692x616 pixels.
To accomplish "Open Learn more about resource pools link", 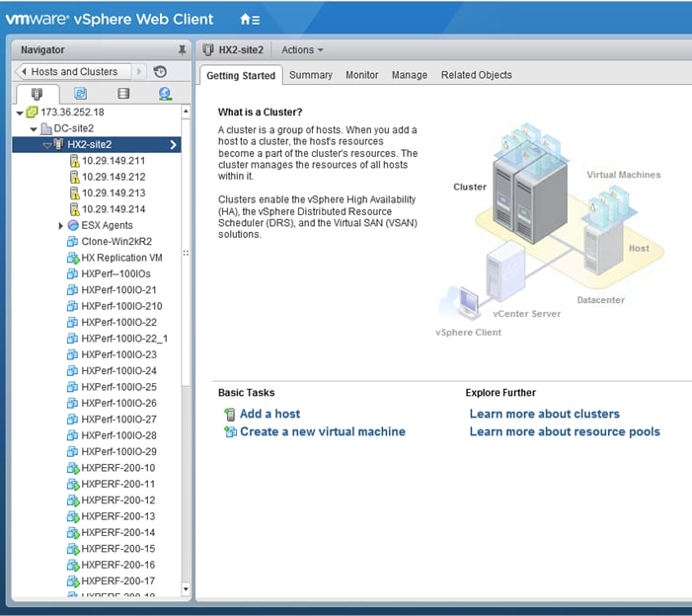I will pos(565,431).
